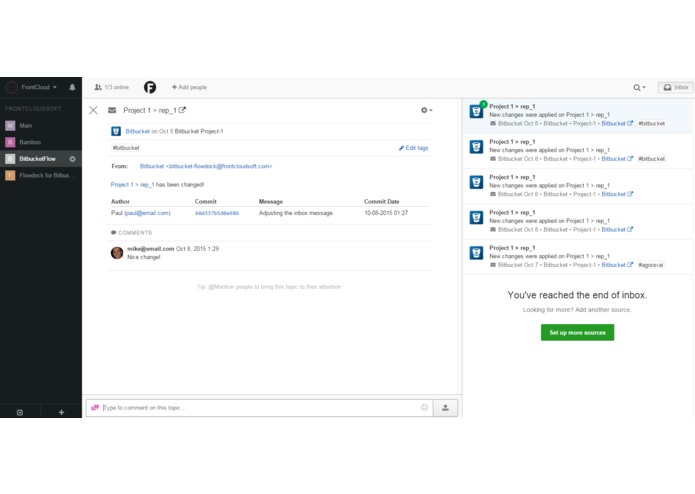695x494 pixels.
Task: Click Bitbucket link in Oct 7 inbox item
Action: 617,265
